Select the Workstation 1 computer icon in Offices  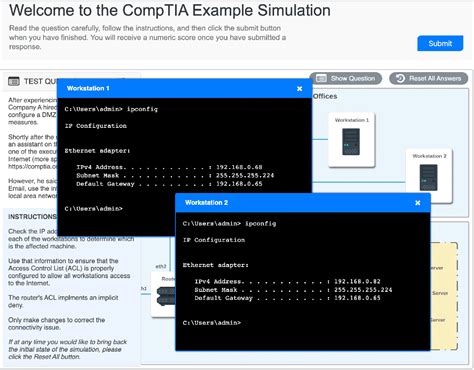[351, 142]
